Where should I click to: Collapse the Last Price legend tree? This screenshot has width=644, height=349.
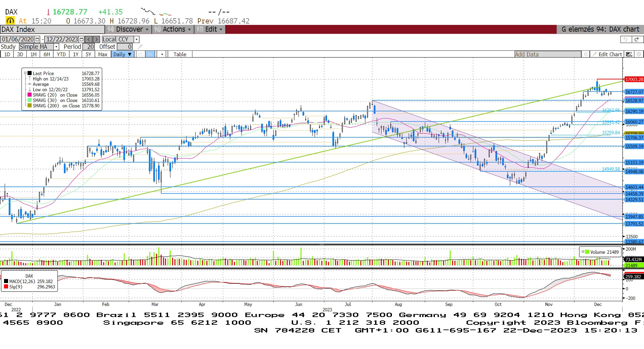(25, 73)
